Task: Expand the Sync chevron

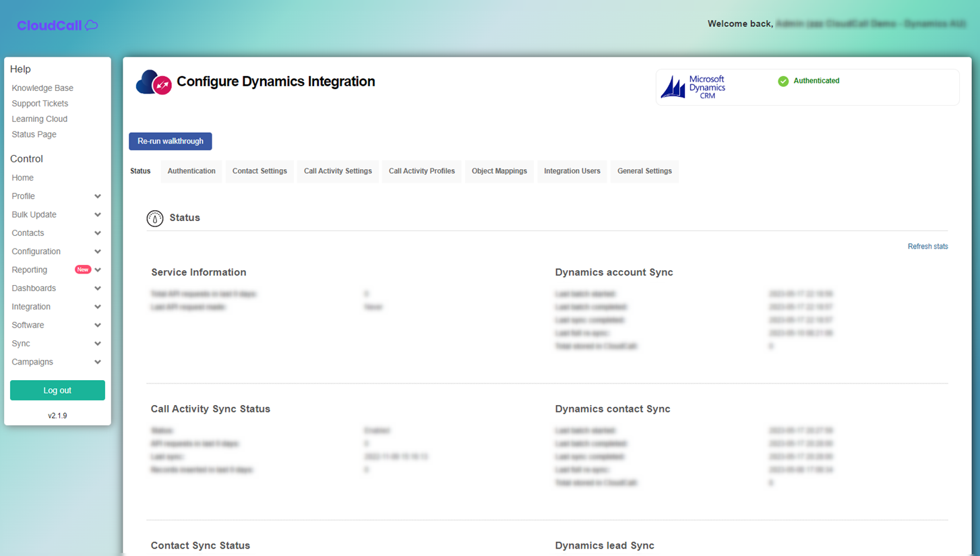Action: pos(98,344)
